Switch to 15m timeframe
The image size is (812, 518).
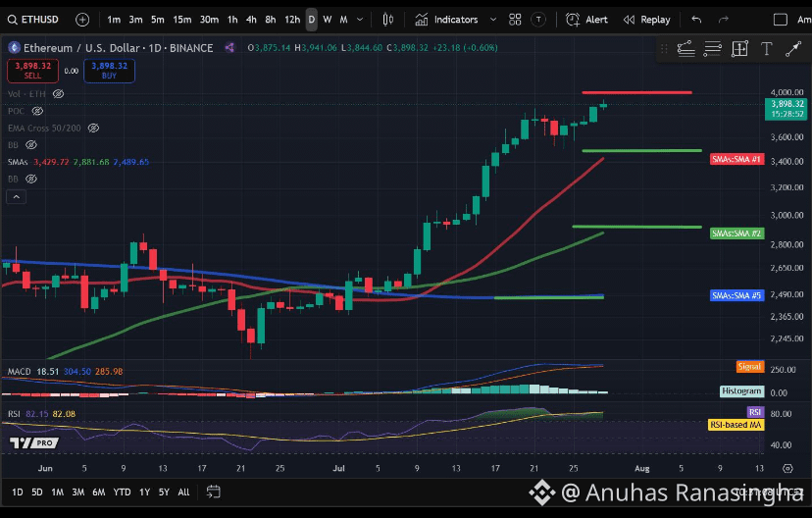(181, 20)
